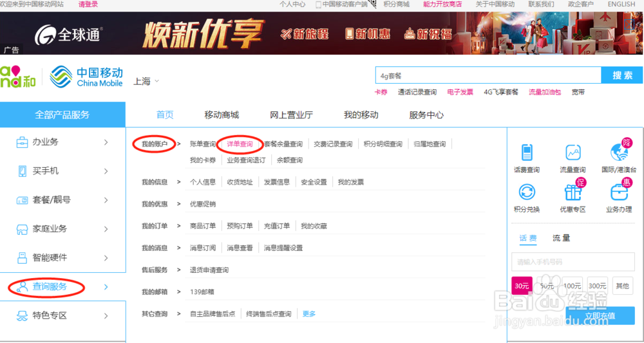
Task: Open the 服务中心 nav tab
Action: click(x=426, y=115)
